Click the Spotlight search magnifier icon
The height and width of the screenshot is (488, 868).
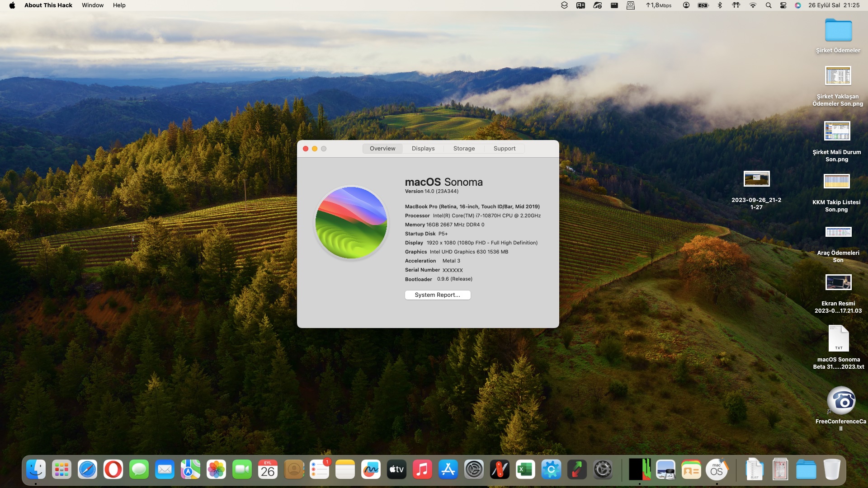tap(768, 5)
